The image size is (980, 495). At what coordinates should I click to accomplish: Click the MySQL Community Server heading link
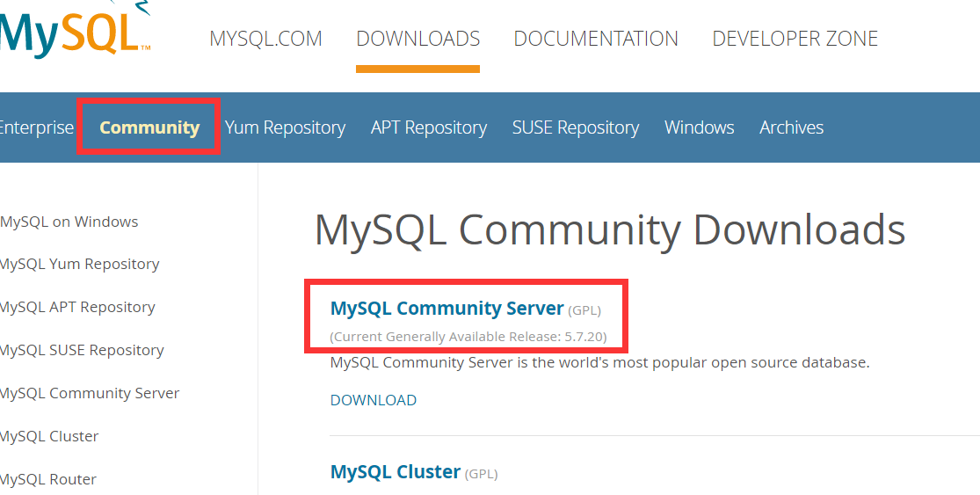(x=446, y=308)
